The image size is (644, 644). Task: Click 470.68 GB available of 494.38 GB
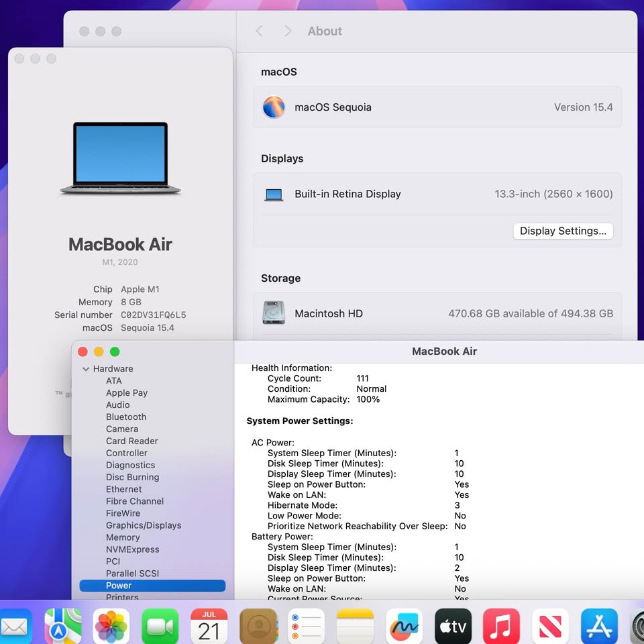point(531,313)
